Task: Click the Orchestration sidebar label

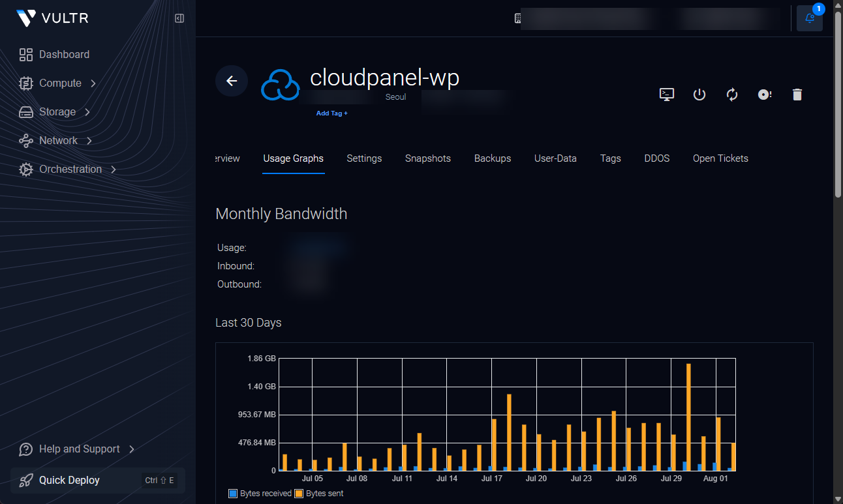Action: pyautogui.click(x=70, y=170)
